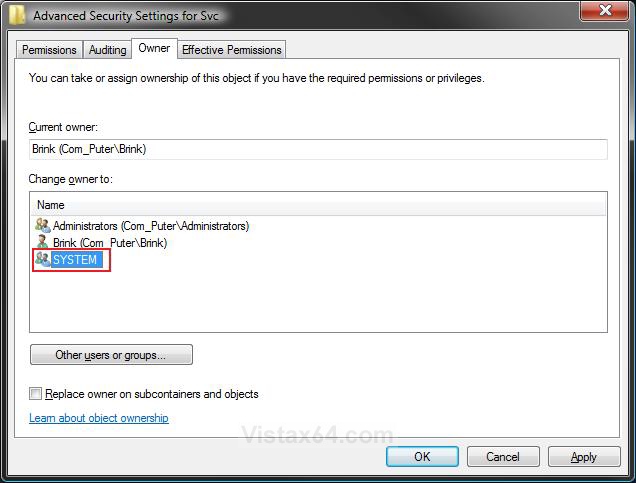Screen dimensions: 636x483
Task: Click the Administrators group icon
Action: pos(43,225)
